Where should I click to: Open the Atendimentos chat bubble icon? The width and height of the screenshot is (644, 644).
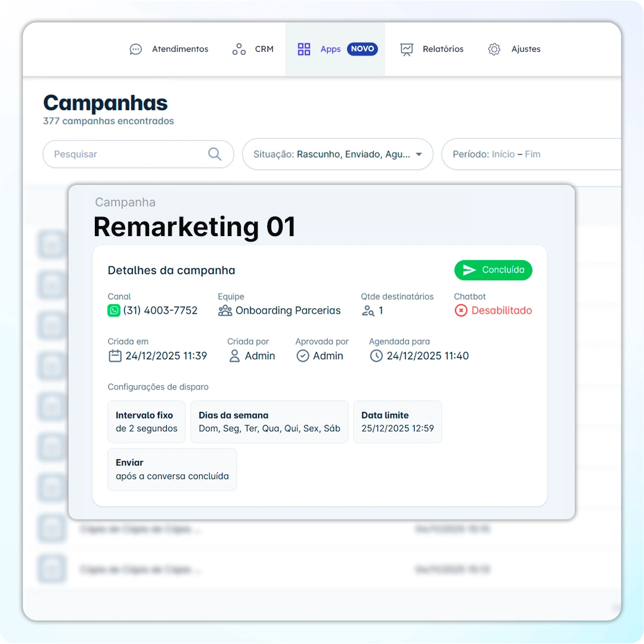pyautogui.click(x=135, y=49)
